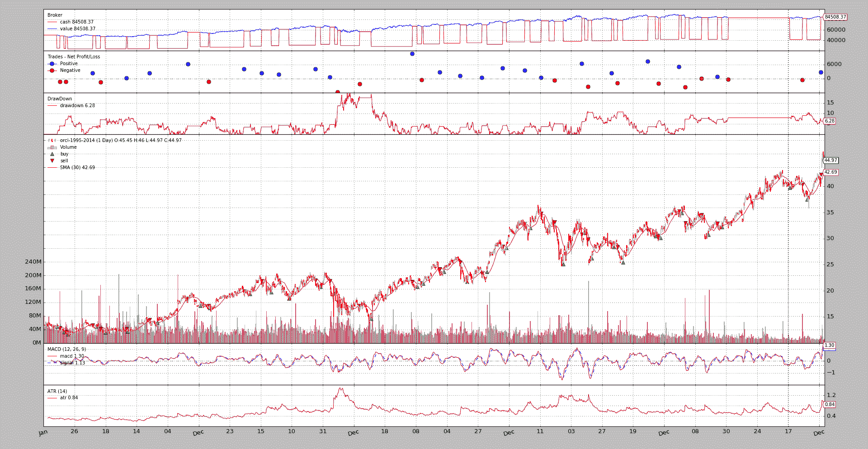Viewport: 868px width, 449px height.
Task: Click the '03' date axis label
Action: pyautogui.click(x=571, y=431)
